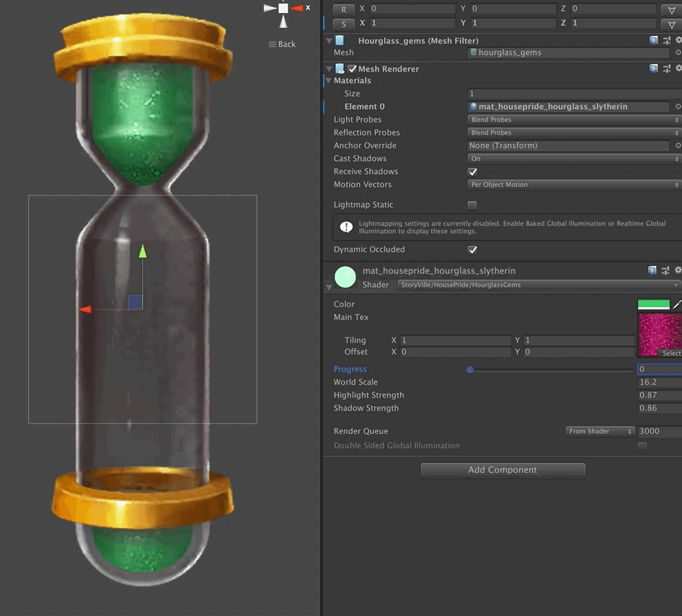Pick Anchor Override transform with picker circle

[x=678, y=145]
